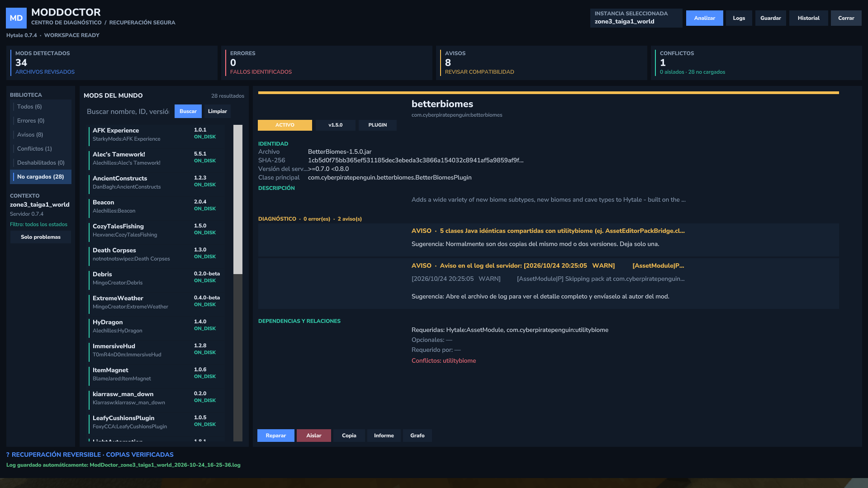Focus the mod search input field
Viewport: 868px width, 488px height.
tap(128, 112)
